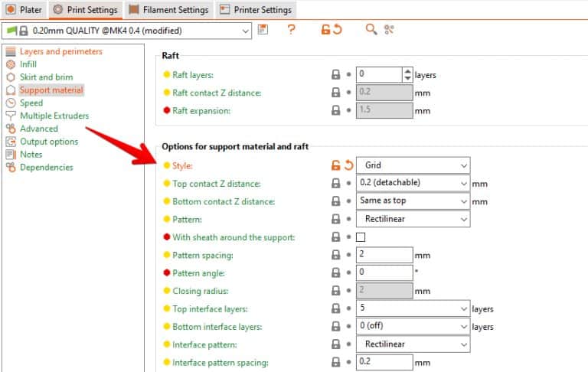This screenshot has width=588, height=372.
Task: Enable 'With sheath around the support' checkbox
Action: click(x=361, y=237)
